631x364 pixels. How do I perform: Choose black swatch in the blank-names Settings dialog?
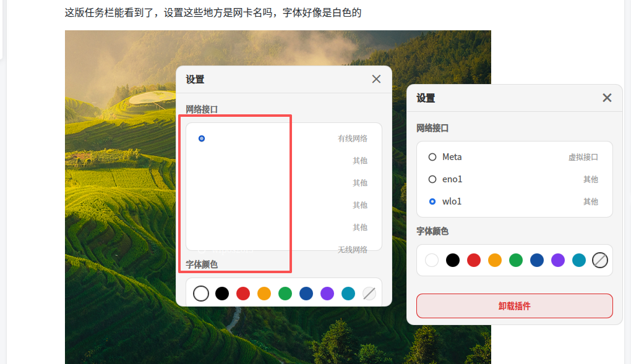[x=221, y=294]
